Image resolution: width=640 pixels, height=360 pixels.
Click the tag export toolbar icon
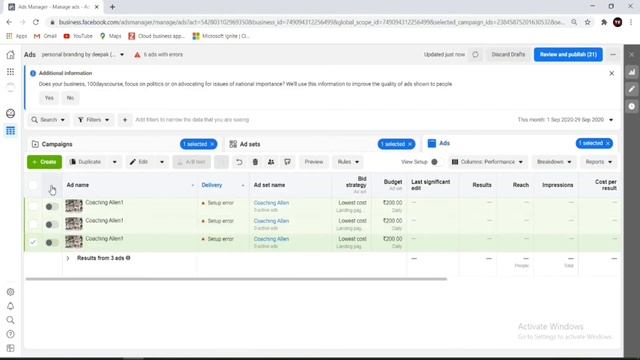click(287, 162)
